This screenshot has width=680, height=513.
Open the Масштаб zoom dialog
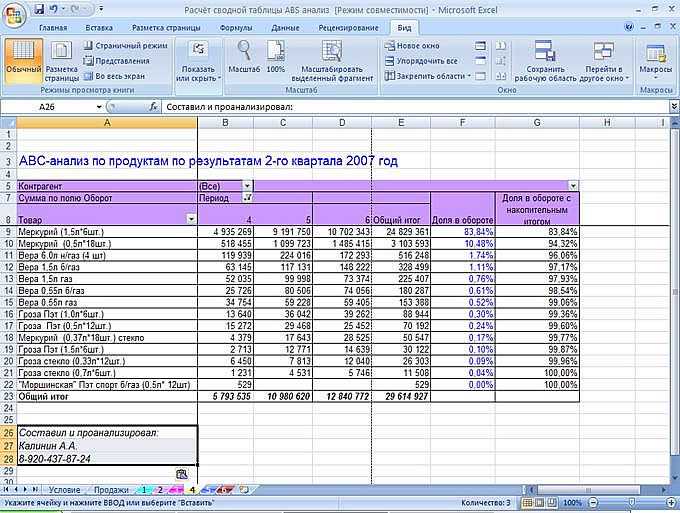coord(244,57)
